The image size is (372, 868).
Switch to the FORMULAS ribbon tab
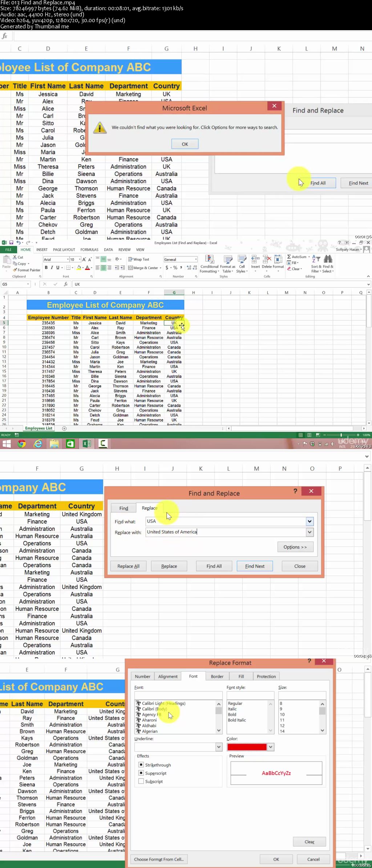click(x=89, y=250)
